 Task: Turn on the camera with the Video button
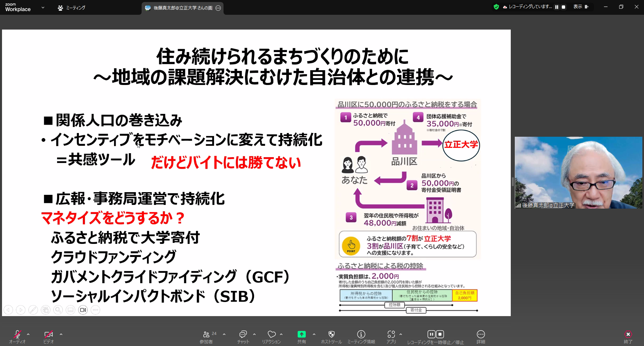[49, 336]
